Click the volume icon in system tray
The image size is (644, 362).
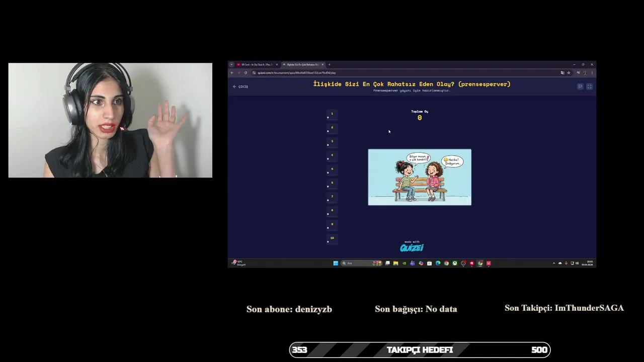(x=577, y=263)
